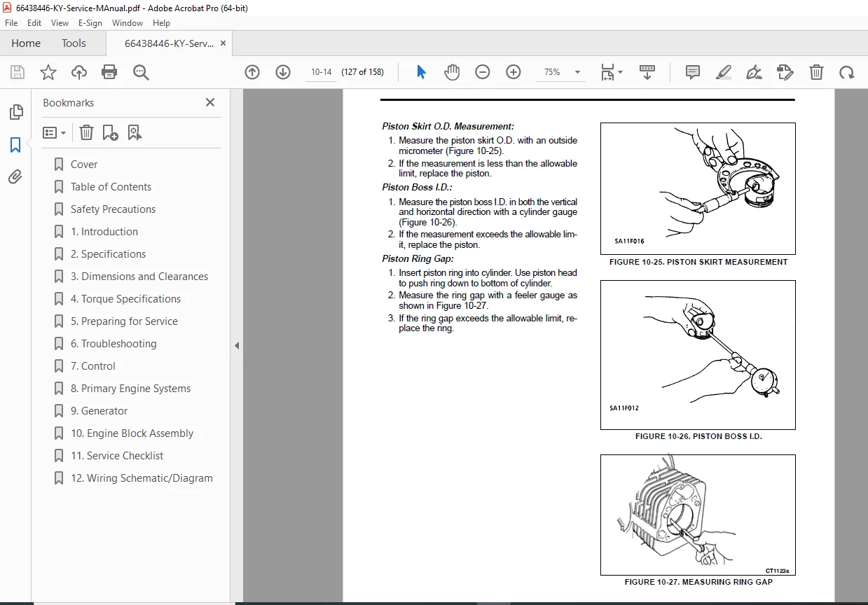
Task: Open the Edit menu
Action: [34, 22]
